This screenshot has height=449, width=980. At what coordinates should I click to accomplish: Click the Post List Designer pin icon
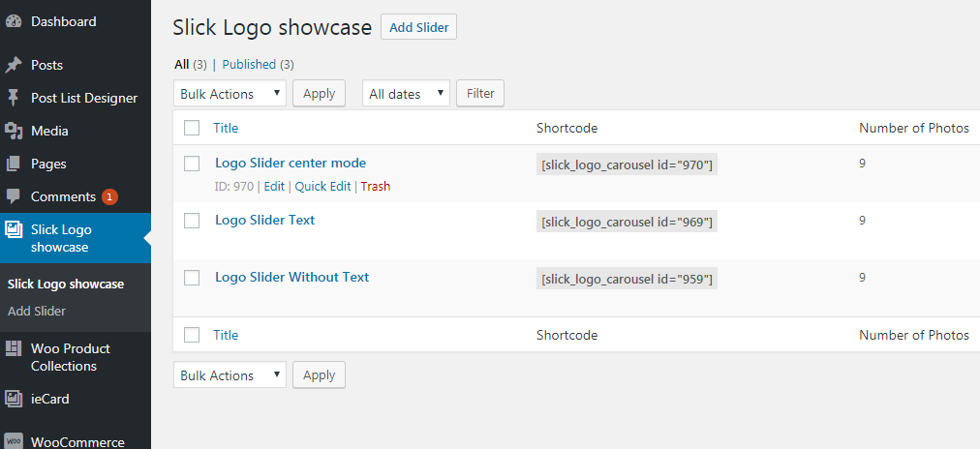[x=14, y=98]
